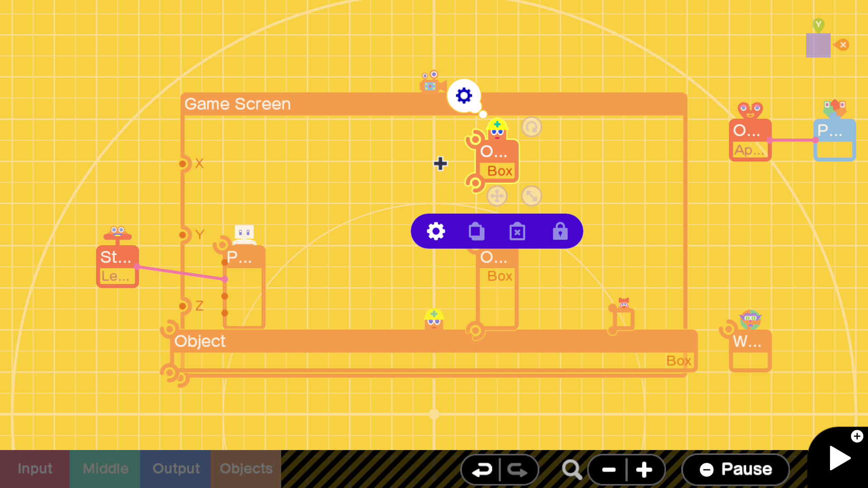Click the copy icon in the purple node menu

point(476,231)
